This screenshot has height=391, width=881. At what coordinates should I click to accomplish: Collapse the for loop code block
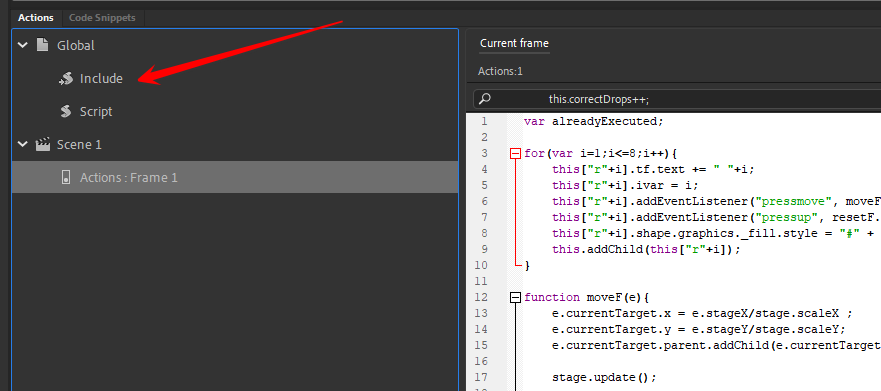click(515, 153)
